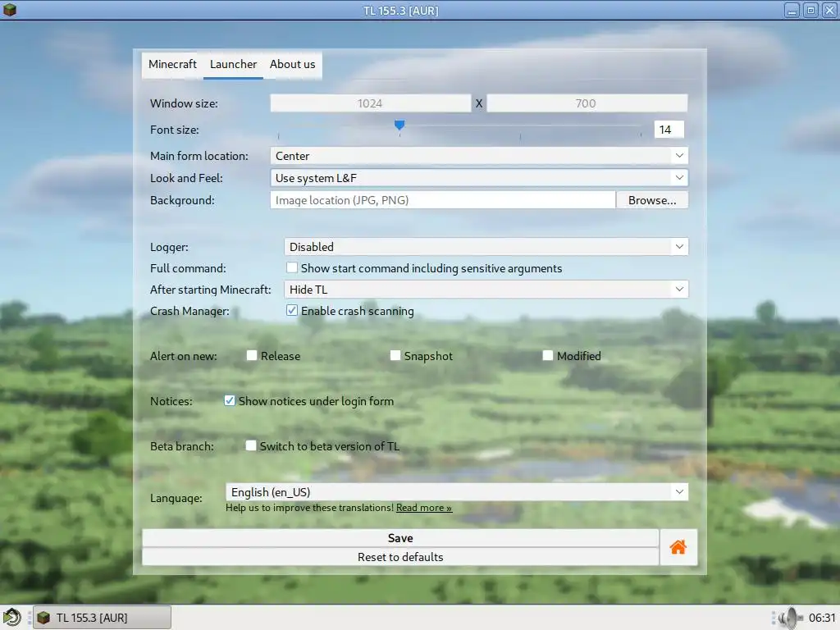
Task: Open the Read more » translations link
Action: coord(424,508)
